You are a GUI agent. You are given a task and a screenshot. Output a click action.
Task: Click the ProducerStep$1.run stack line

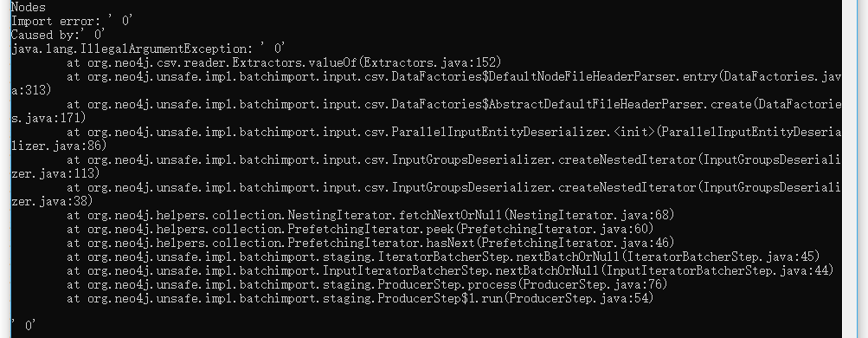pyautogui.click(x=360, y=298)
